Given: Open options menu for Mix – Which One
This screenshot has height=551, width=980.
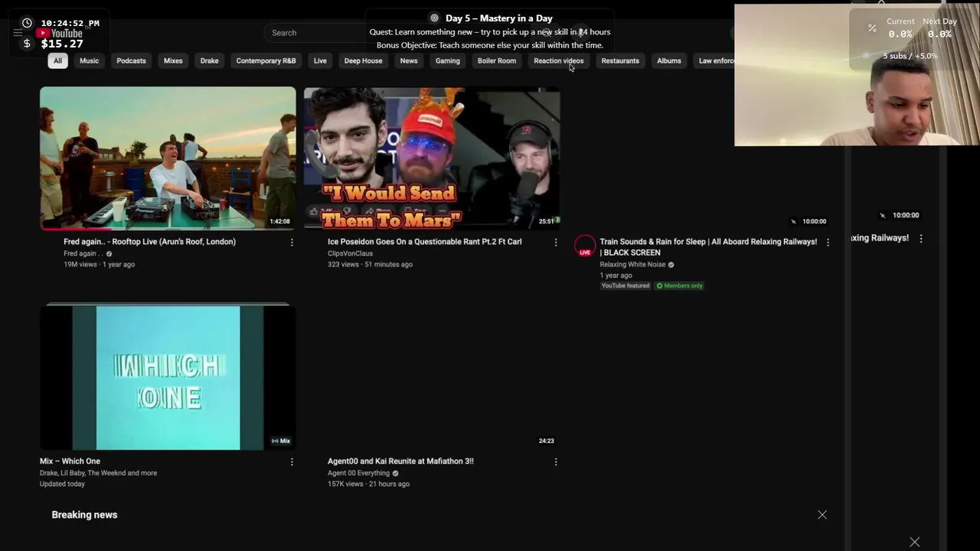Looking at the screenshot, I should (x=292, y=461).
